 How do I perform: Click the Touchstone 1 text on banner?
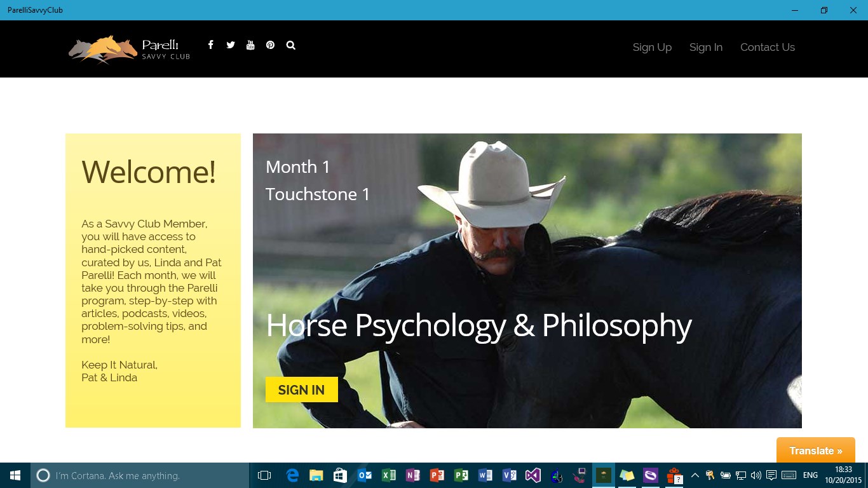click(318, 194)
